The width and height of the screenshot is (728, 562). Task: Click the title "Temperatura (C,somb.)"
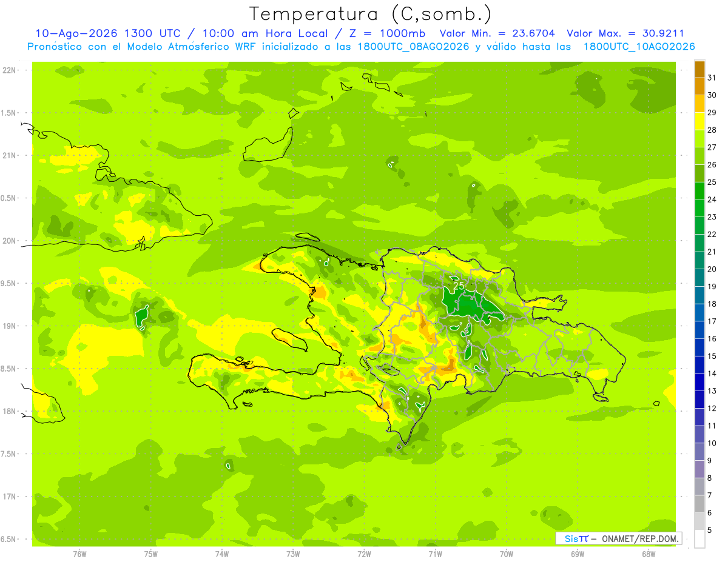[370, 13]
